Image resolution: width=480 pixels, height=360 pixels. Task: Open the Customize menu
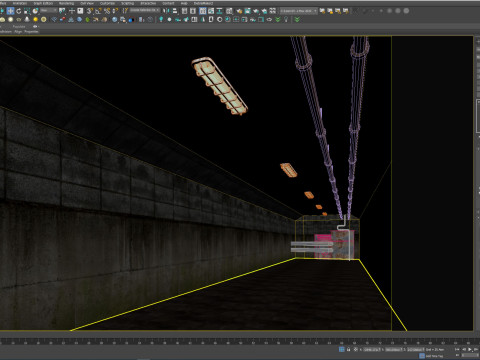107,3
